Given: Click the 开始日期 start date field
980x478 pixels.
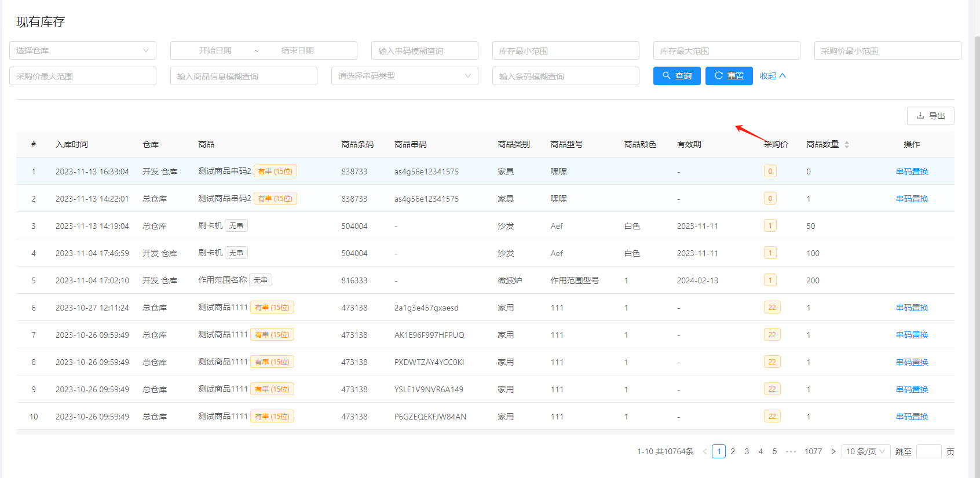Looking at the screenshot, I should [215, 50].
